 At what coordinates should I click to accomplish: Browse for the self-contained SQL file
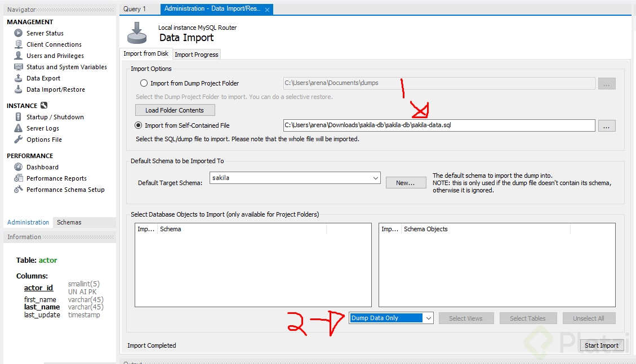(x=606, y=126)
